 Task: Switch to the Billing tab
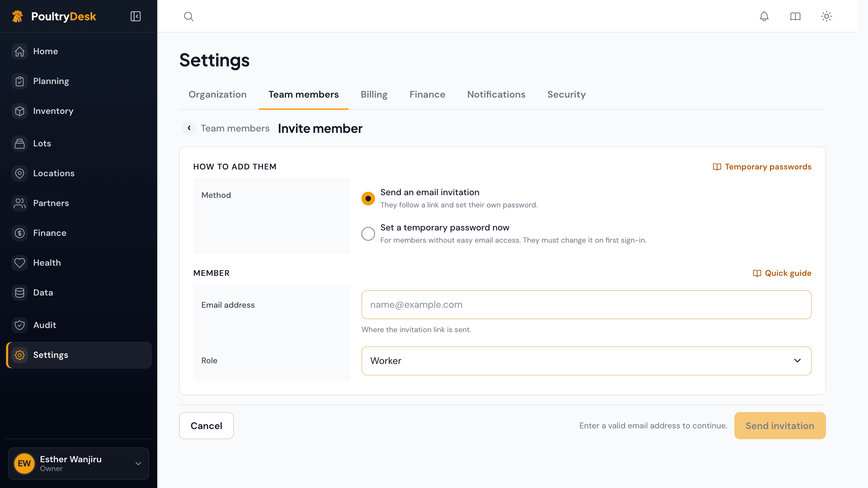374,95
